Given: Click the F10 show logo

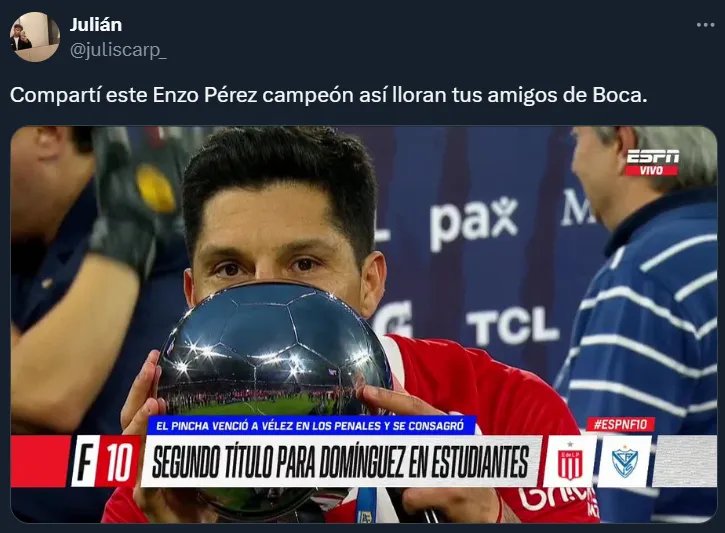Looking at the screenshot, I should 105,461.
